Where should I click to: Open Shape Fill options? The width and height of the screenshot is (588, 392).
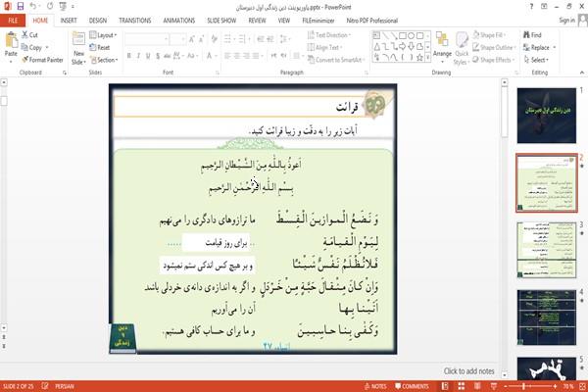point(489,35)
